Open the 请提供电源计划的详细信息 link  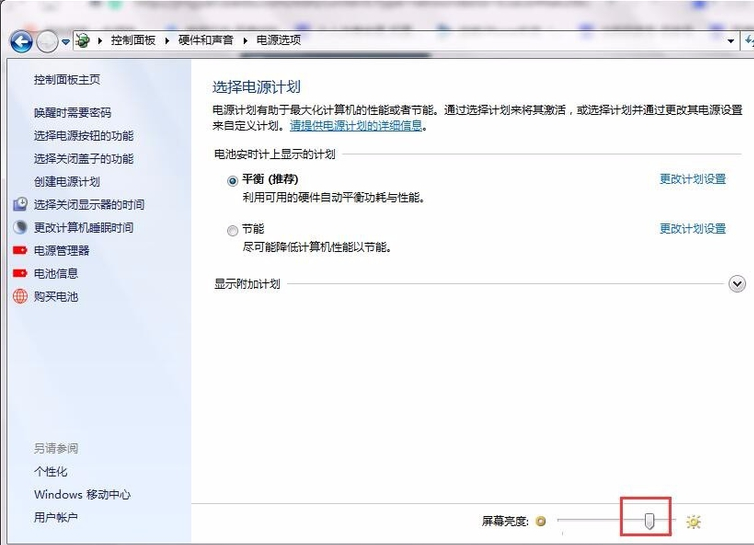pyautogui.click(x=355, y=126)
